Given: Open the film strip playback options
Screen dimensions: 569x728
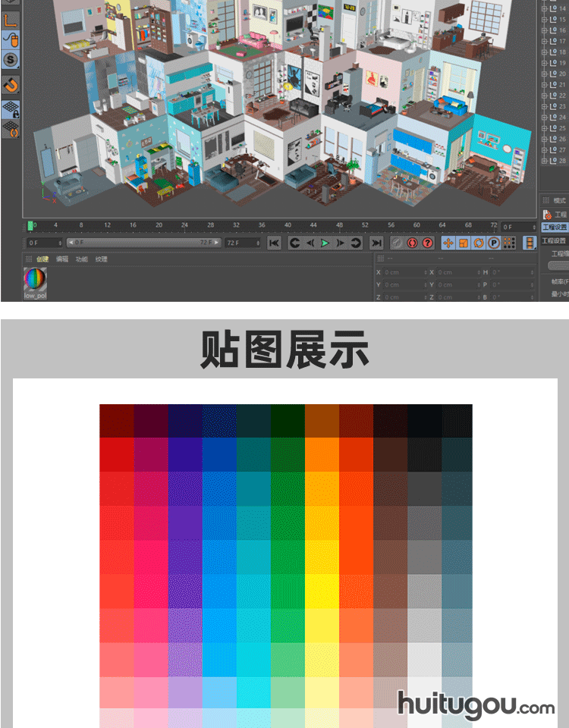Looking at the screenshot, I should pyautogui.click(x=530, y=243).
